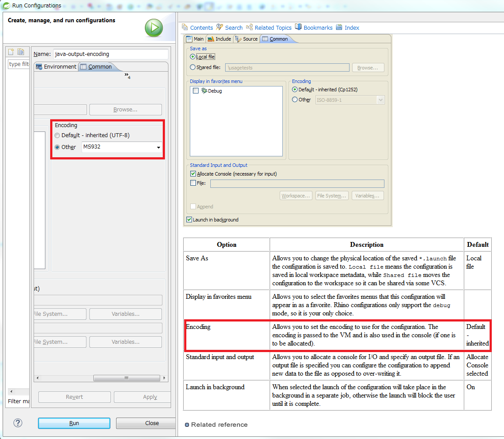The width and height of the screenshot is (504, 439).
Task: Switch to the Source tab
Action: 246,39
